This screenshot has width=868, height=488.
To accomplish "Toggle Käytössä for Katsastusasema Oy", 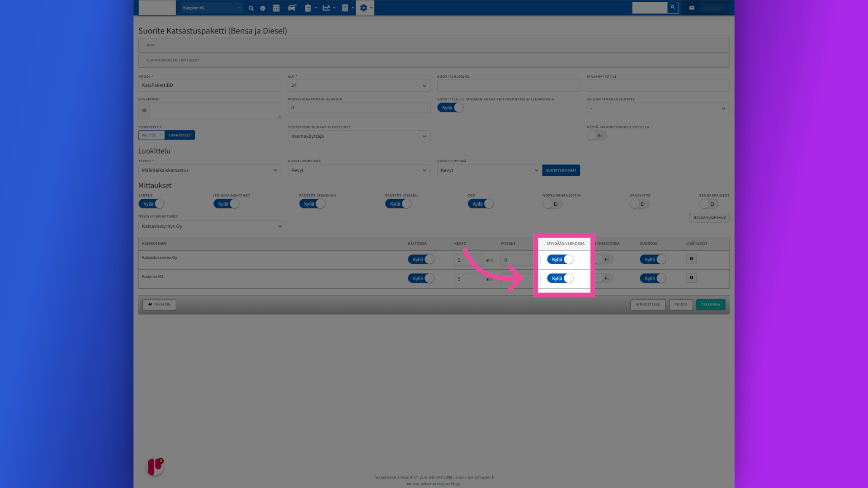I will pos(421,259).
